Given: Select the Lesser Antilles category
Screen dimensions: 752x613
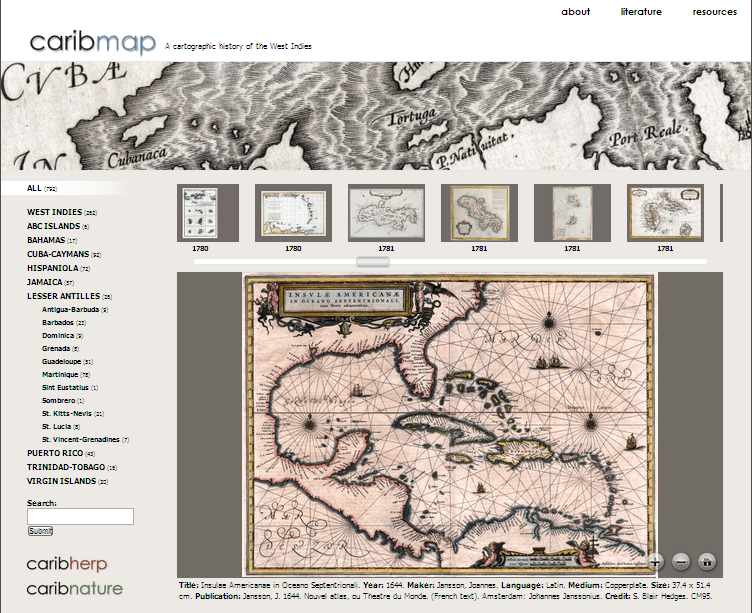Looking at the screenshot, I should tap(63, 297).
